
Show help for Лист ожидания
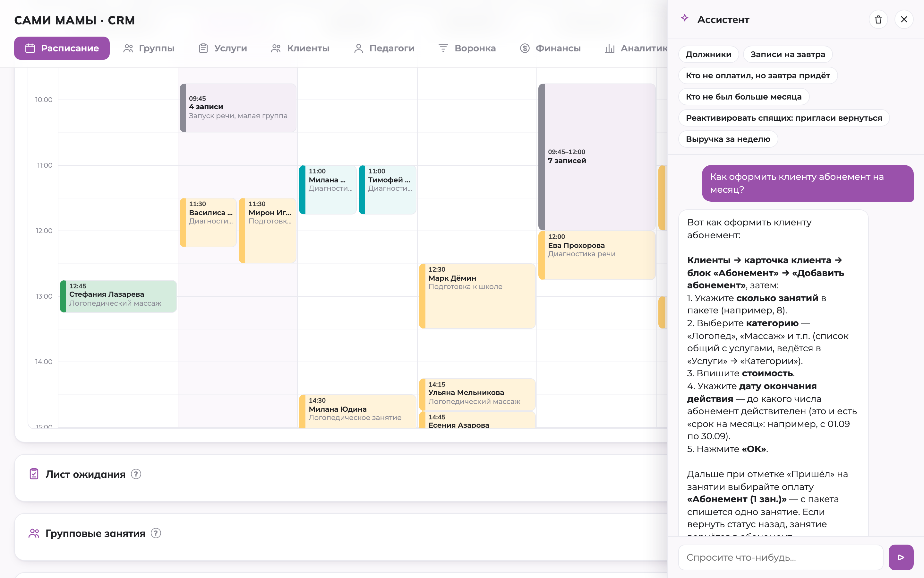point(136,474)
